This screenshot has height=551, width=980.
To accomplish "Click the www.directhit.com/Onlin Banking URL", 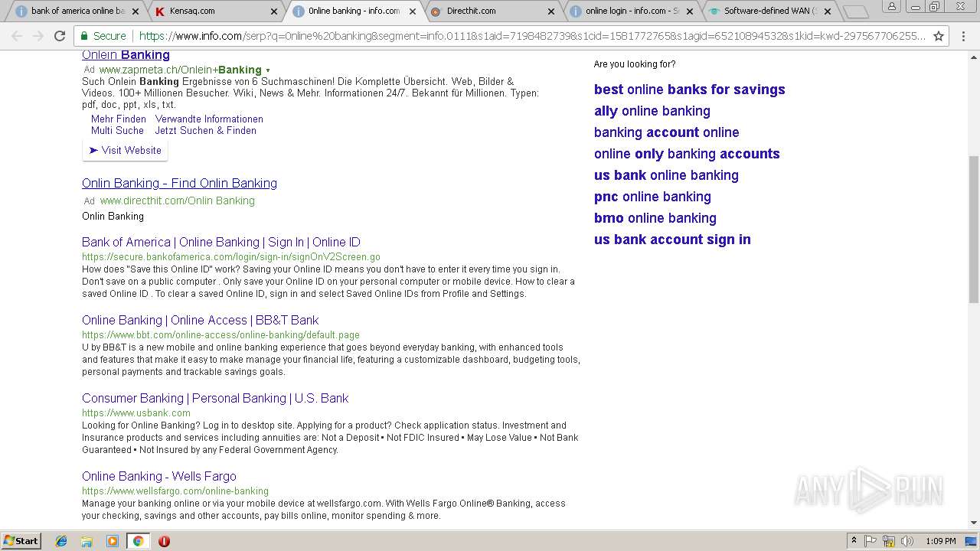I will point(177,201).
